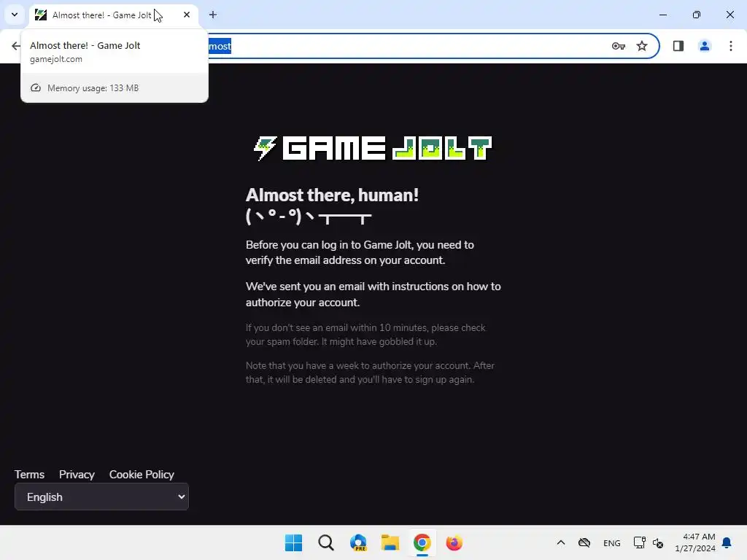The width and height of the screenshot is (747, 560).
Task: Open network status tray icon
Action: point(639,542)
